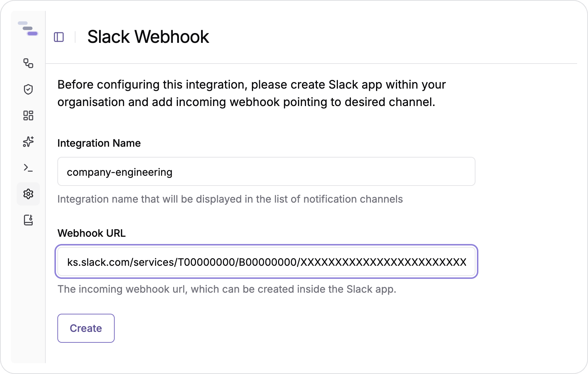The width and height of the screenshot is (588, 374).
Task: Click the 'Integration name that will be displayed' hint
Action: (230, 199)
